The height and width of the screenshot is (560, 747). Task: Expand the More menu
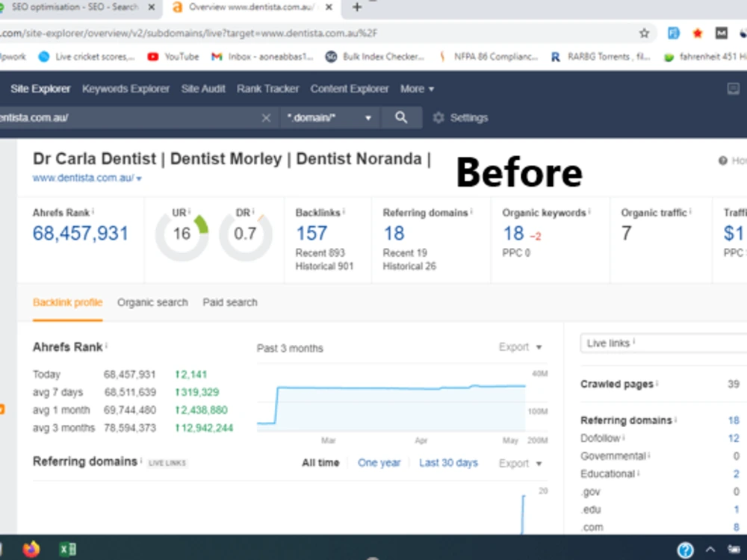[417, 89]
